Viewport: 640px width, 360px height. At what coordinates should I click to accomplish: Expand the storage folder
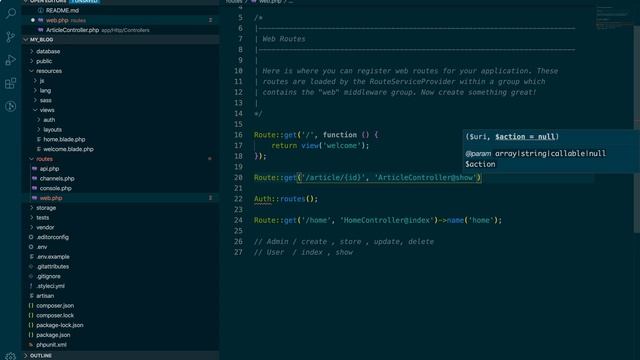32,208
